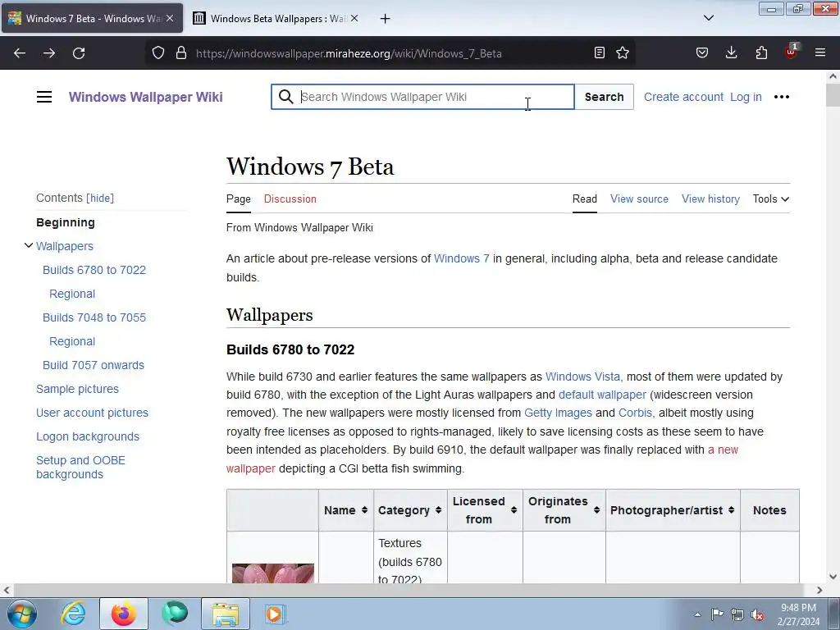This screenshot has height=630, width=840.
Task: Open the wiki sidebar hamburger menu
Action: click(x=44, y=97)
